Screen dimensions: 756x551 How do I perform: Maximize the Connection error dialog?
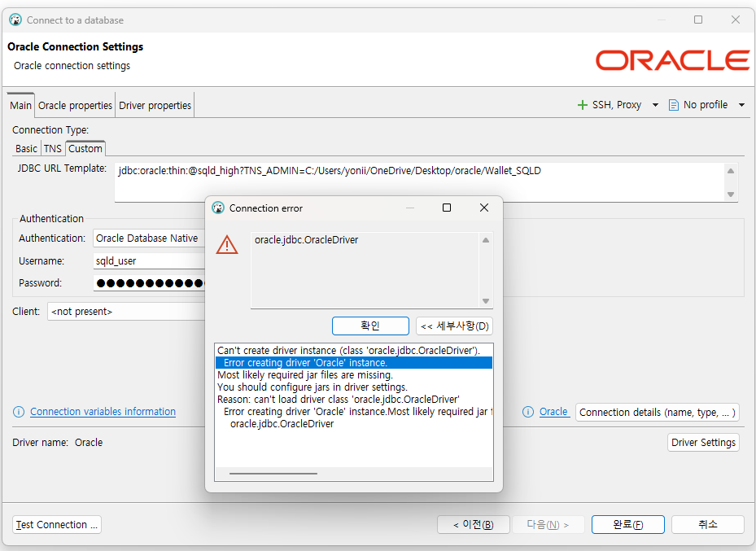coord(447,208)
